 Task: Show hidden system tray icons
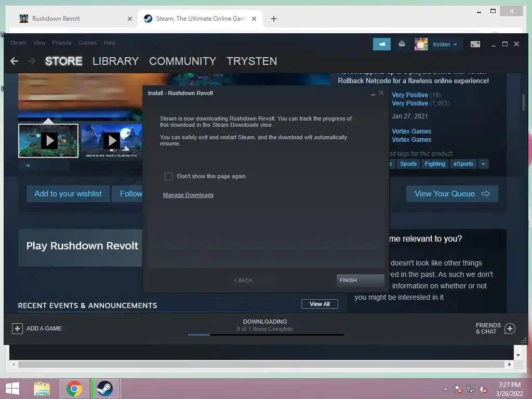pyautogui.click(x=445, y=389)
